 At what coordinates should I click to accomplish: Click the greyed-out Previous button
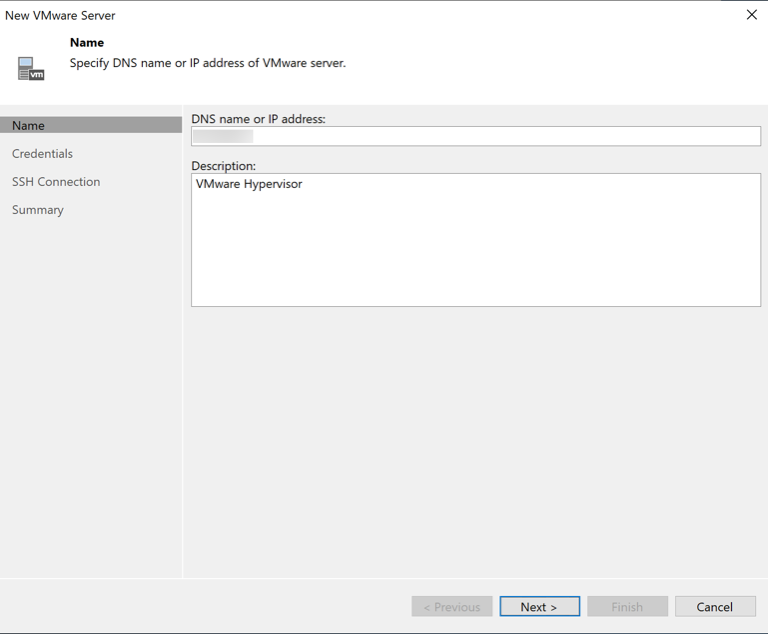point(451,607)
